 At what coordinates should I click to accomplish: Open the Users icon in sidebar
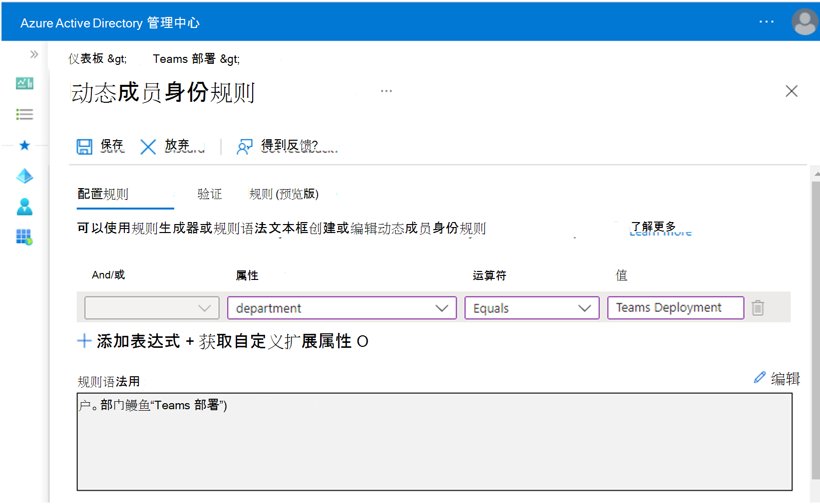24,207
